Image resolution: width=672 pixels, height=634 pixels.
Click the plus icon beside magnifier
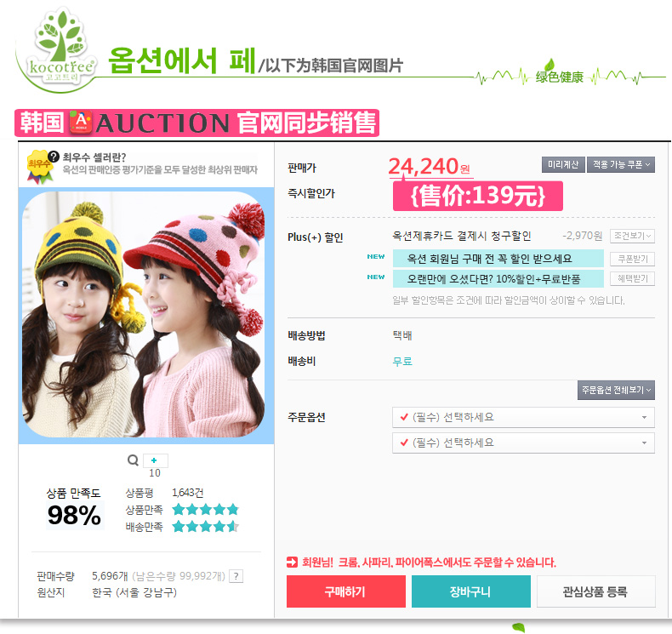[x=155, y=460]
